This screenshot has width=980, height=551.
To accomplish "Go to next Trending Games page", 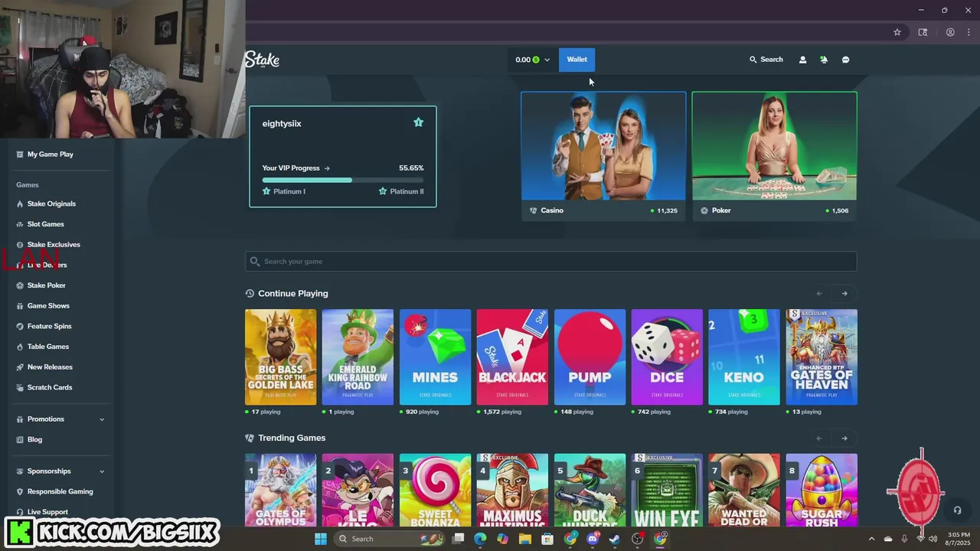I will [x=844, y=439].
